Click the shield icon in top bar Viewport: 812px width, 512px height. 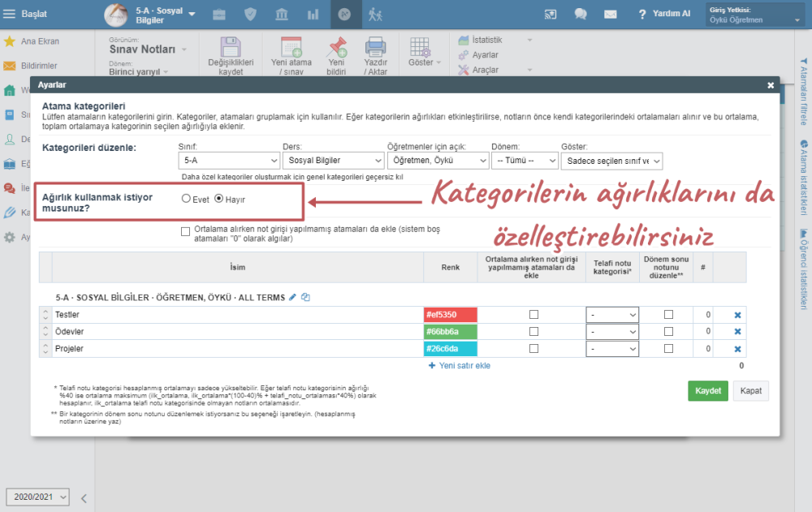[x=251, y=15]
